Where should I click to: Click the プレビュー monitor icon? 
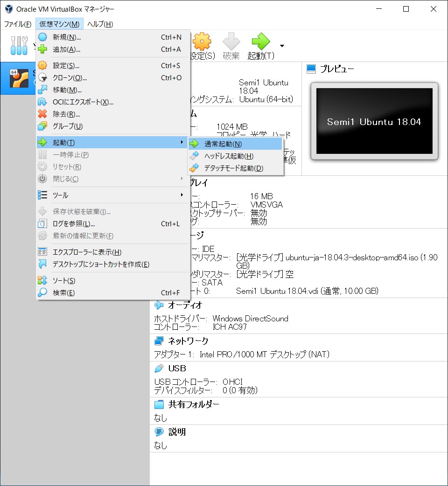coord(311,69)
